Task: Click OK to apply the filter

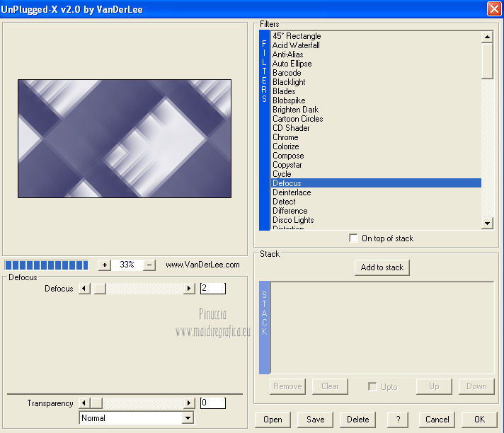Action: (x=479, y=420)
